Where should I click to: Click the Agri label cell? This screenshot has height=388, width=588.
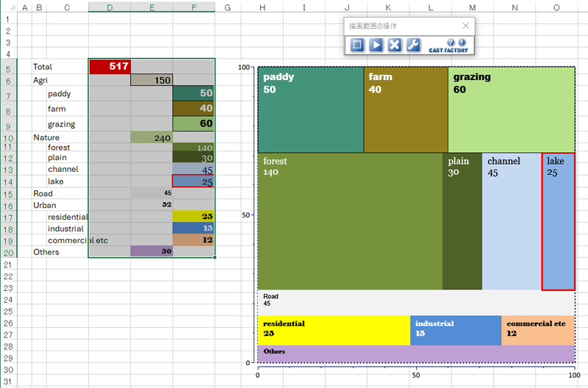59,80
